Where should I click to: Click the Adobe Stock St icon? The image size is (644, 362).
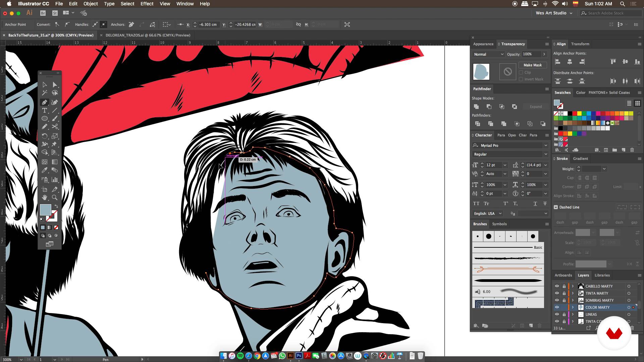[x=55, y=13]
